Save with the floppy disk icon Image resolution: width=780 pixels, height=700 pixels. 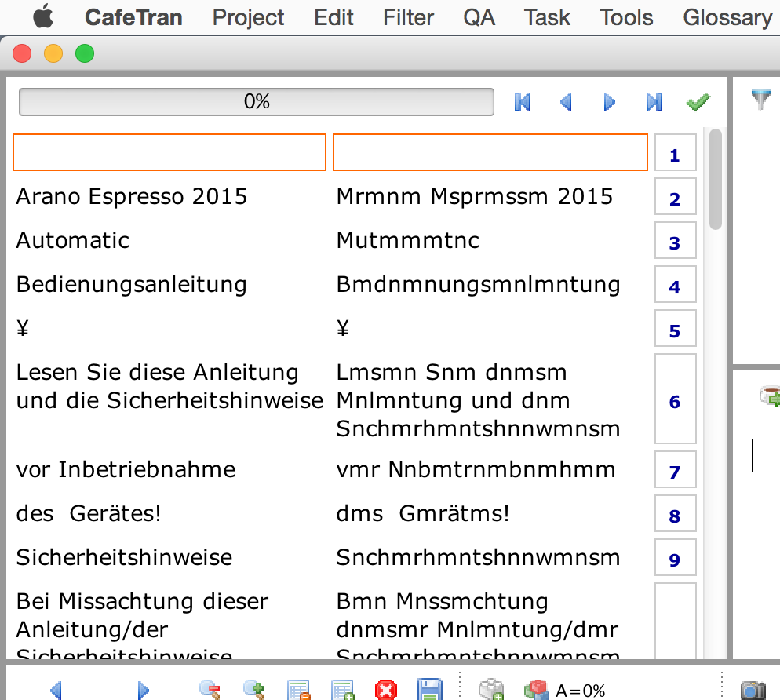[430, 690]
